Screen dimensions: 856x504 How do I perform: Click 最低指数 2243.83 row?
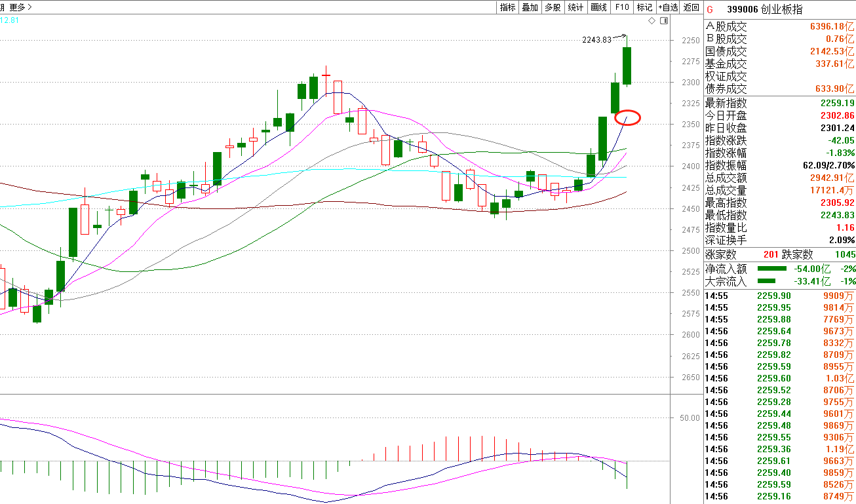pyautogui.click(x=780, y=215)
